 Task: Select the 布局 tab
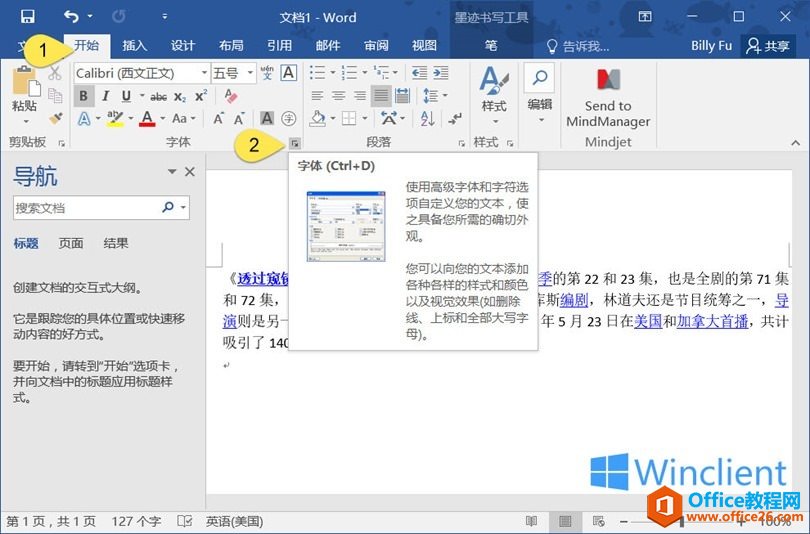[231, 45]
